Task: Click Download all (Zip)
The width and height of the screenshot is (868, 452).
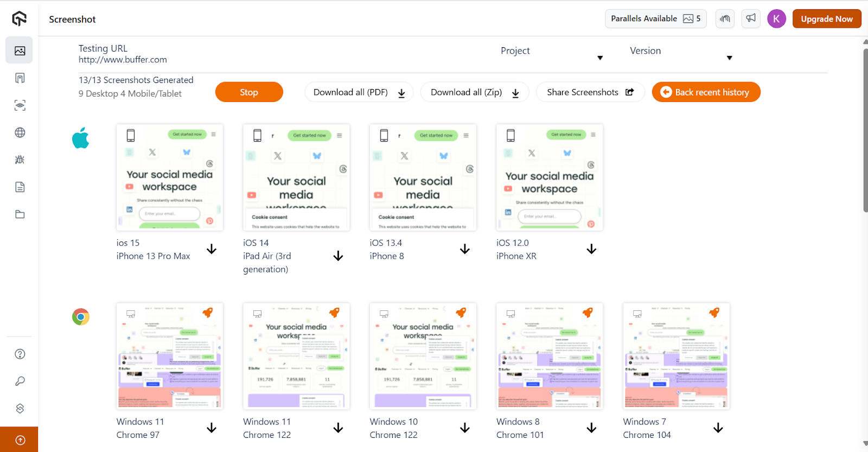Action: [x=475, y=92]
